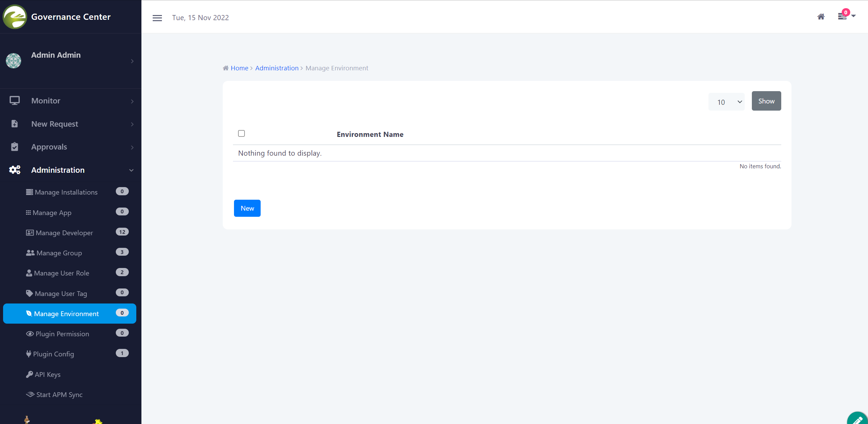
Task: Select Manage User Role menu item
Action: (x=61, y=273)
